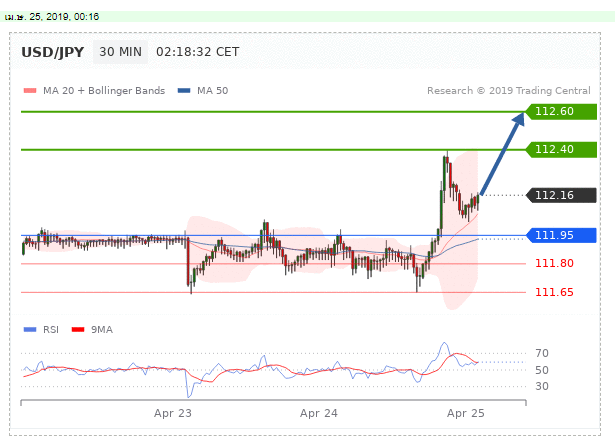Click the MA 20 + Bollinger Bands legend swatch
The image size is (615, 443).
pyautogui.click(x=30, y=91)
